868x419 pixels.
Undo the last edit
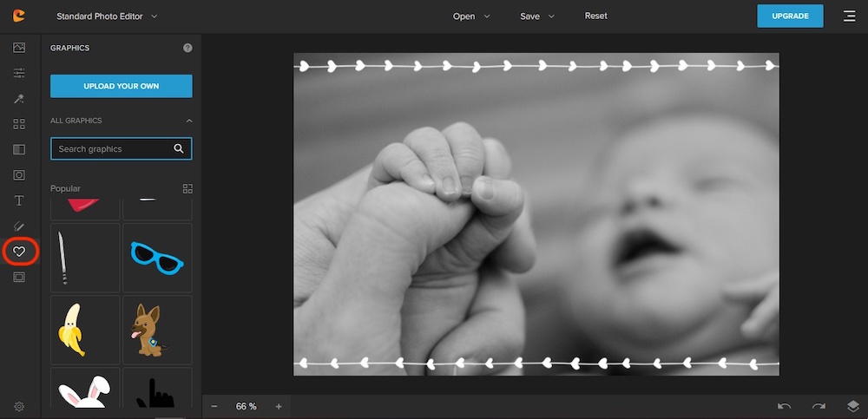784,406
